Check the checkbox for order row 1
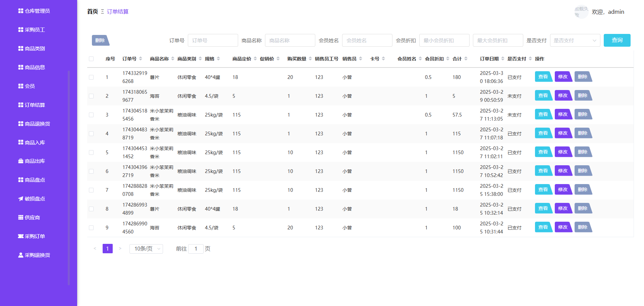This screenshot has height=306, width=644. point(91,77)
